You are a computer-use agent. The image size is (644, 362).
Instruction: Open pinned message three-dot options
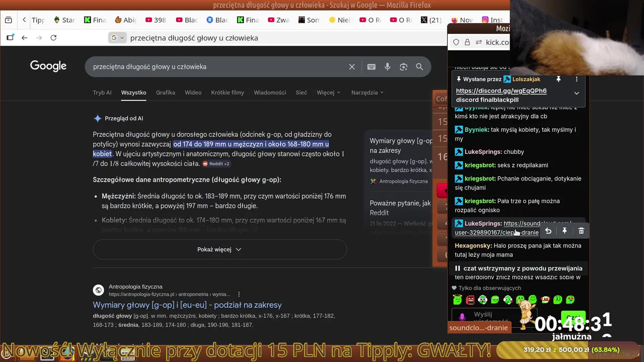click(577, 79)
